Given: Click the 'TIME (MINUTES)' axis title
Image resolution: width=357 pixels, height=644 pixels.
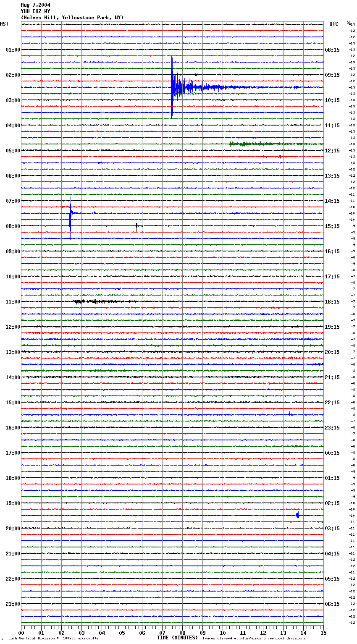Looking at the screenshot, I should point(177,638).
